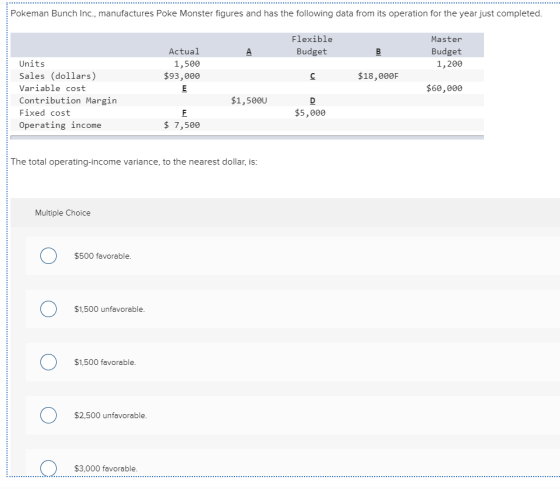
Task: Click the underlined E in Variable cost row
Action: [x=184, y=88]
